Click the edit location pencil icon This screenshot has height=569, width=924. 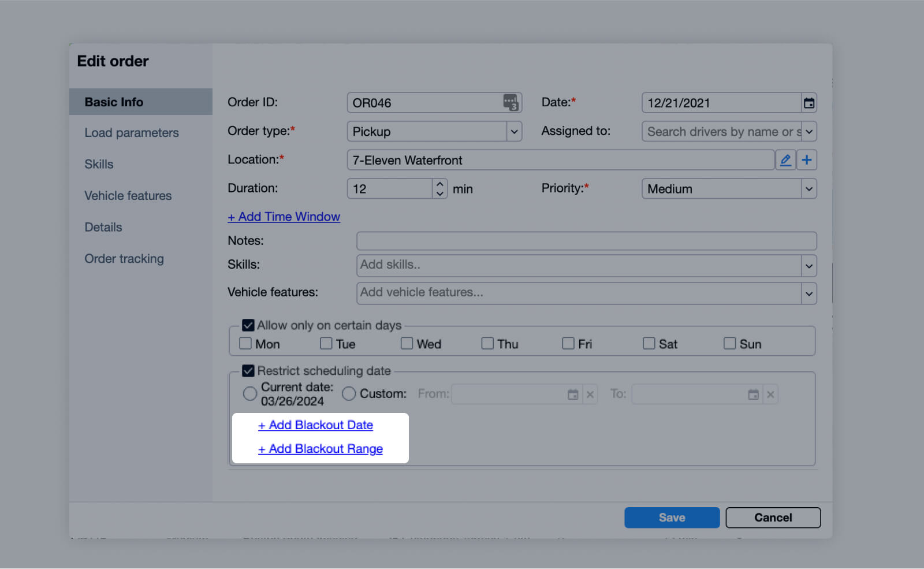(x=785, y=160)
